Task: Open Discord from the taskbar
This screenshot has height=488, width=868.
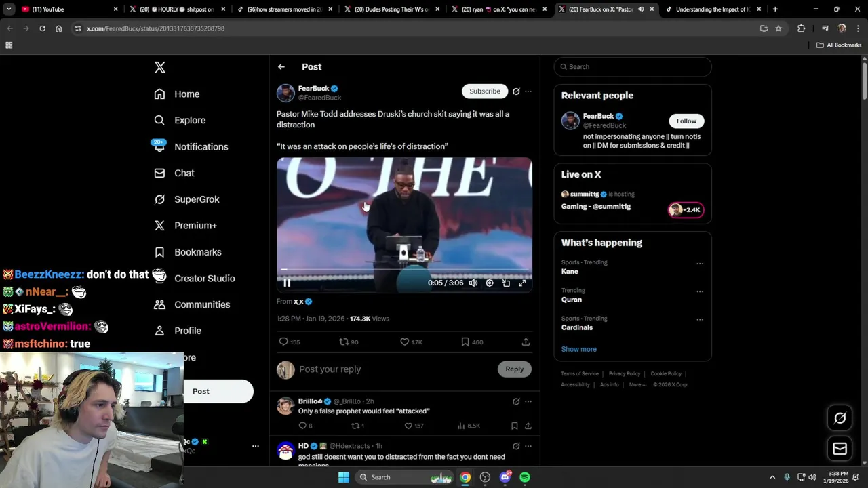Action: tap(505, 477)
